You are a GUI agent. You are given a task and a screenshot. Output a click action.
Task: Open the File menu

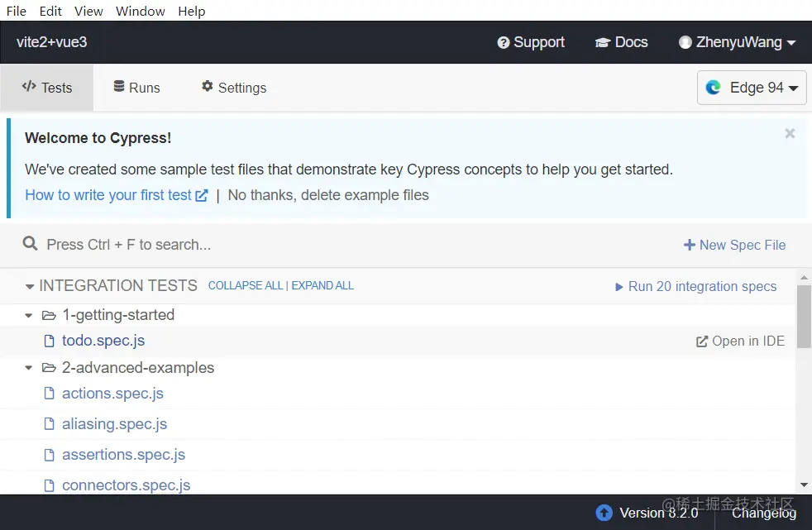click(16, 11)
